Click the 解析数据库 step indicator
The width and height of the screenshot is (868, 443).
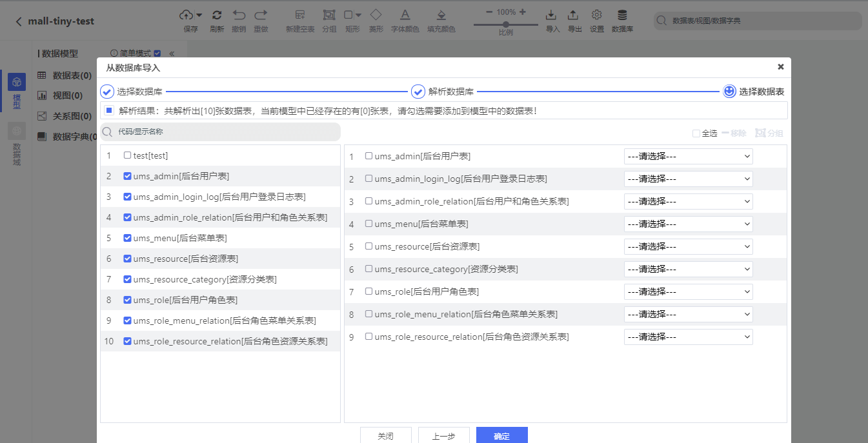tap(443, 92)
